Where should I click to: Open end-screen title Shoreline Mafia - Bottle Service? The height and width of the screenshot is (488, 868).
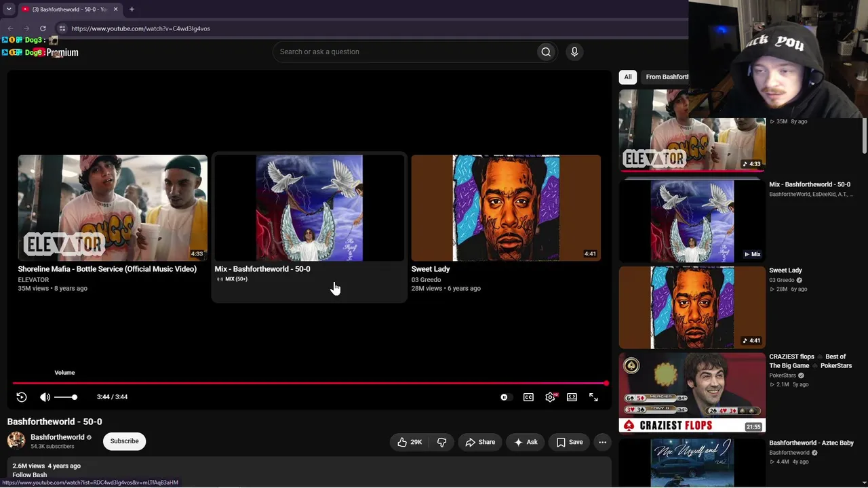click(x=107, y=269)
